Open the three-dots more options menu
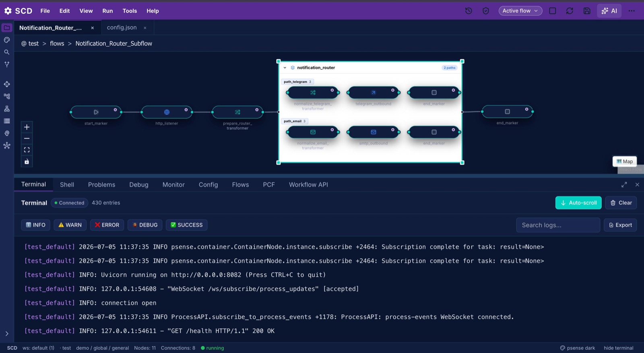 point(632,11)
